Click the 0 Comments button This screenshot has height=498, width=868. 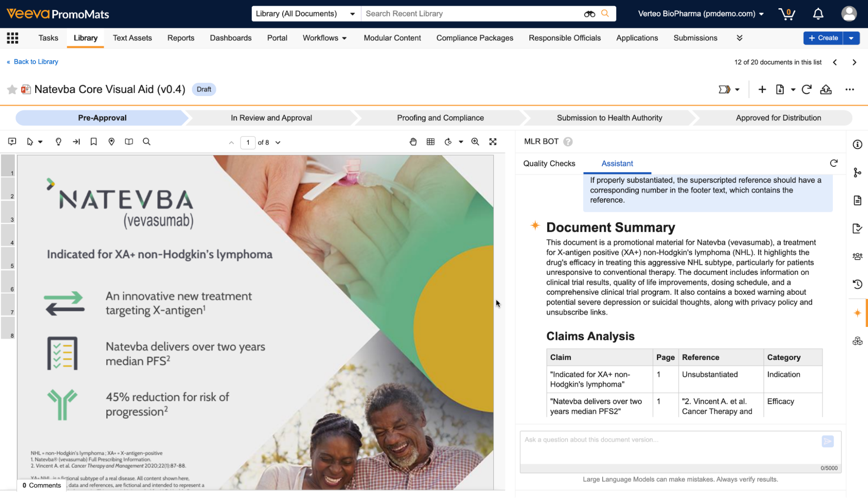click(42, 485)
